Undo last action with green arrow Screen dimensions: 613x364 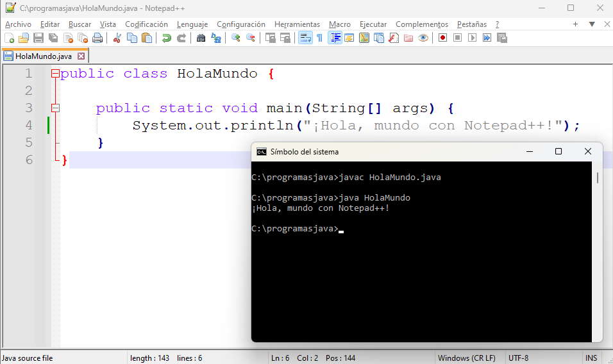click(x=167, y=38)
